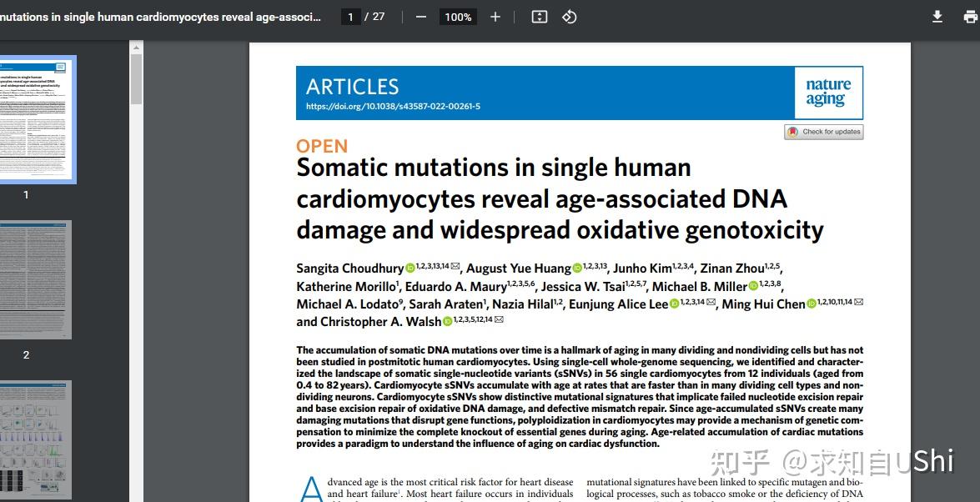Click the total page count '/ 27'
980x502 pixels.
tap(375, 17)
